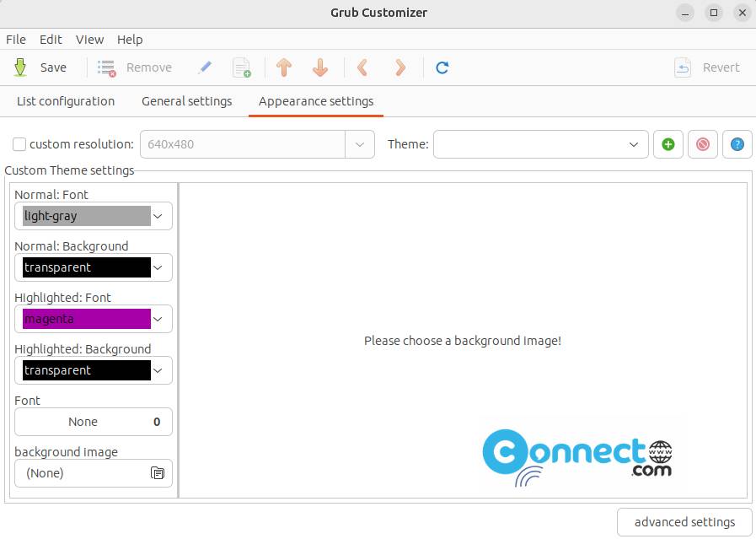Open the File menu
The height and width of the screenshot is (539, 756).
pos(16,40)
